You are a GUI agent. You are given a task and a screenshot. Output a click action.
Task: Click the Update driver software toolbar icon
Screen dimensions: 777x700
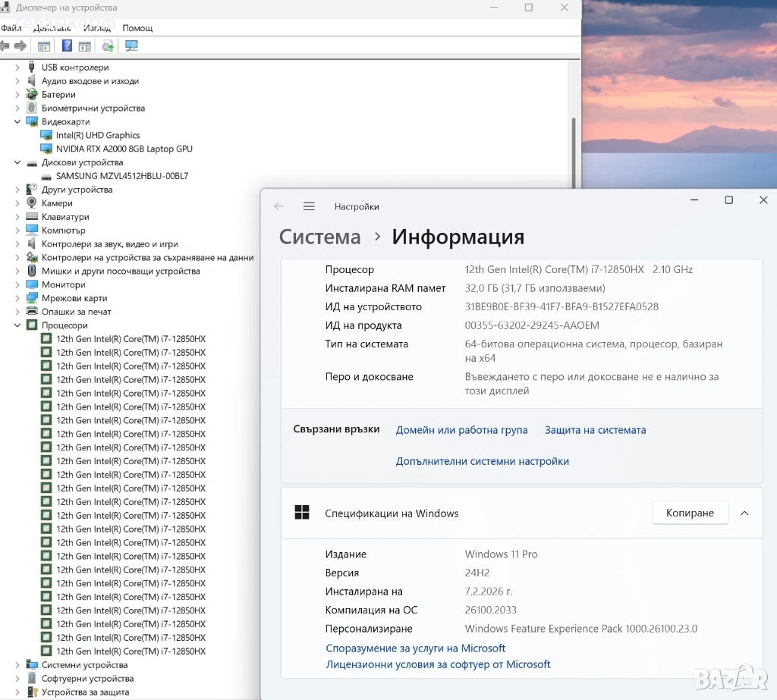(109, 46)
